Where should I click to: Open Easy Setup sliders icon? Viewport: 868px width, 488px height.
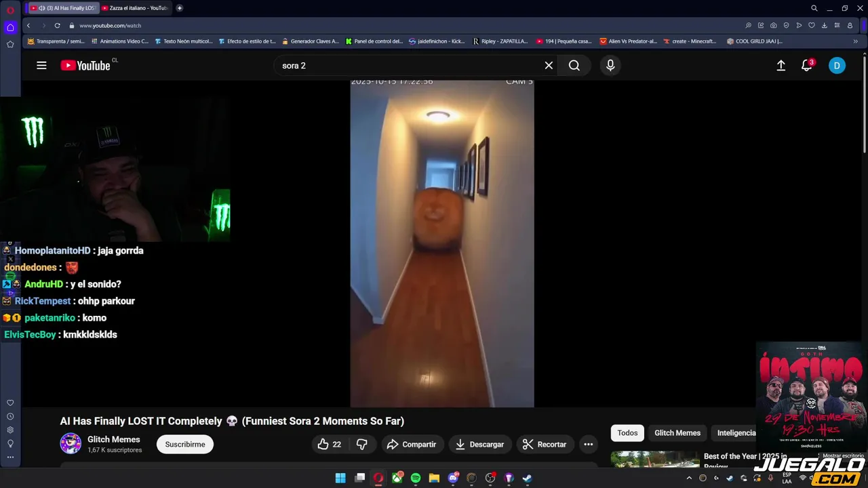click(837, 25)
